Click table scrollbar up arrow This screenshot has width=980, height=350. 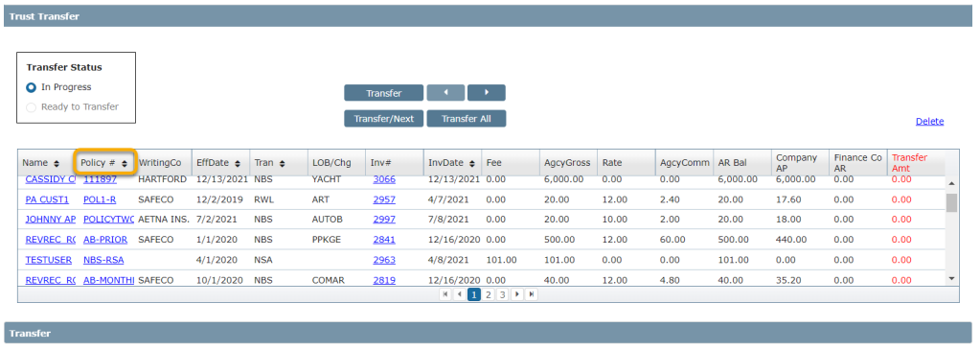coord(952,183)
